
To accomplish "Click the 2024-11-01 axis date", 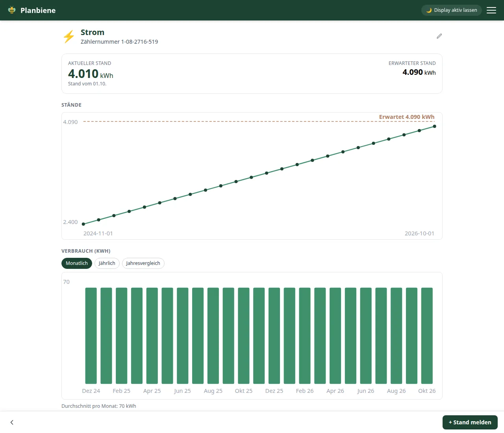I will pyautogui.click(x=98, y=233).
